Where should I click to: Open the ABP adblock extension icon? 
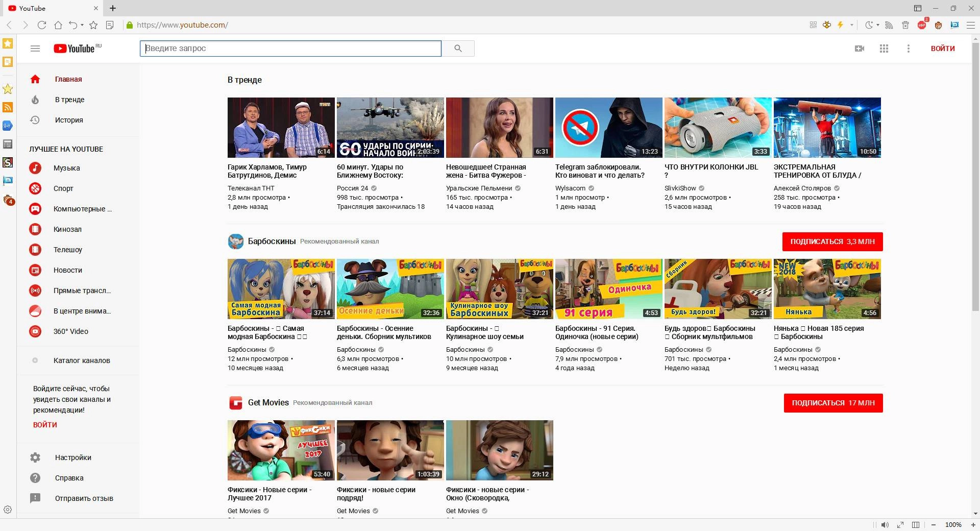(922, 24)
